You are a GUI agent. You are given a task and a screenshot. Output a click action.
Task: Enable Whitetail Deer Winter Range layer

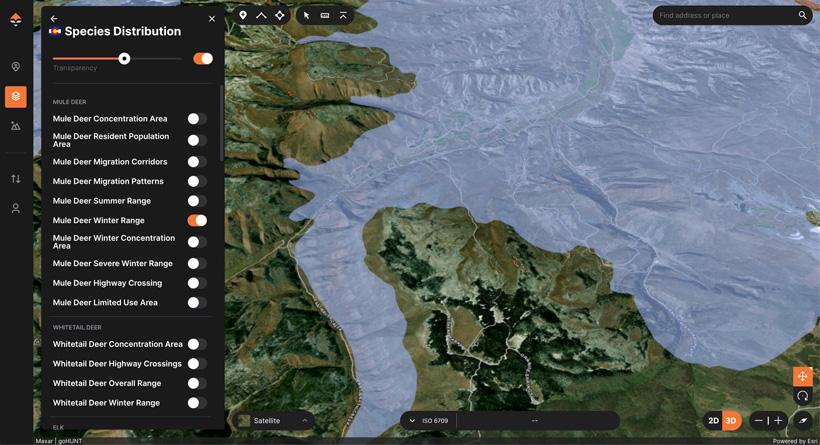click(197, 403)
